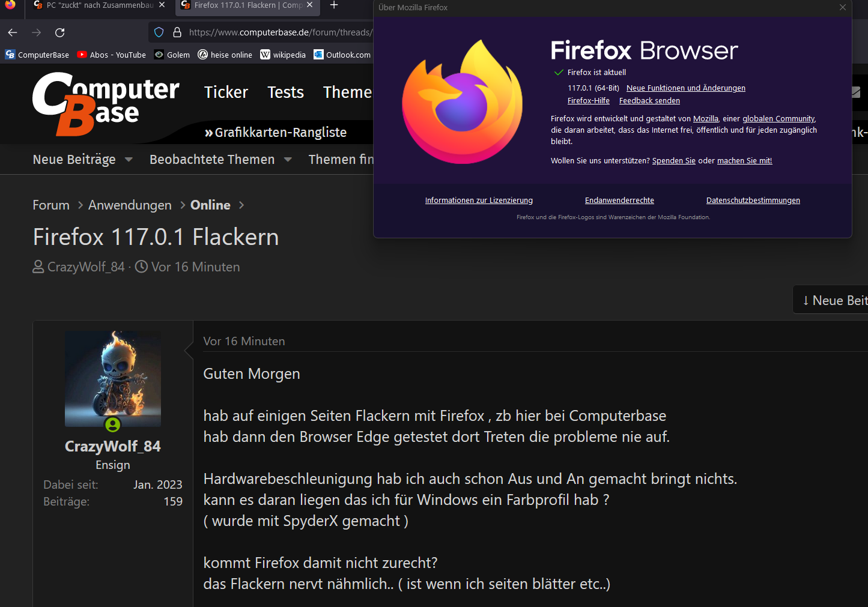Click the 'Guten Morgen' post line
The image size is (868, 607).
pyautogui.click(x=252, y=373)
